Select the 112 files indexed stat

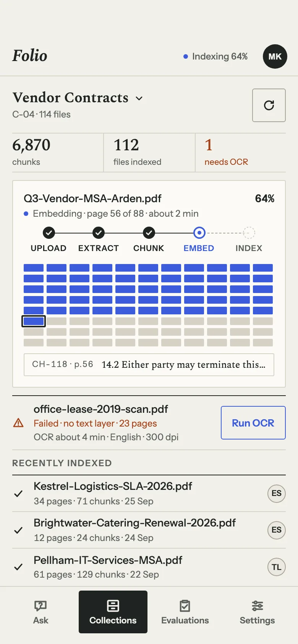coord(149,152)
